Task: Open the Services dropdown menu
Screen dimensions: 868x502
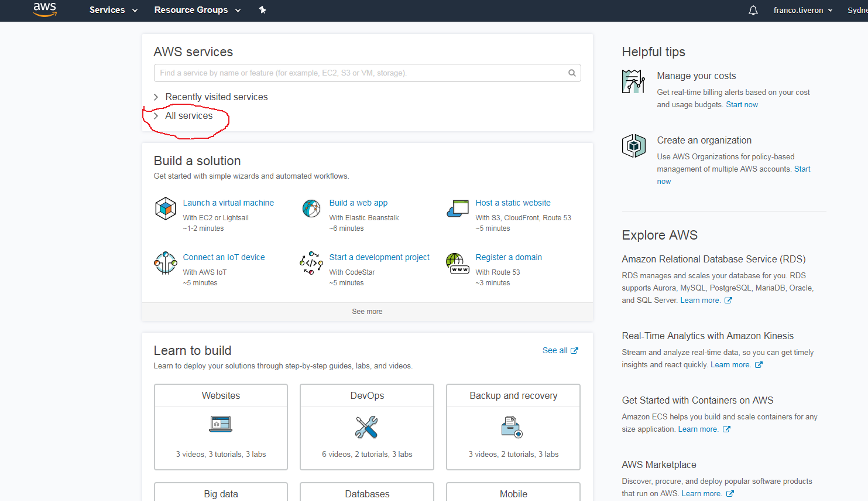Action: [x=114, y=10]
